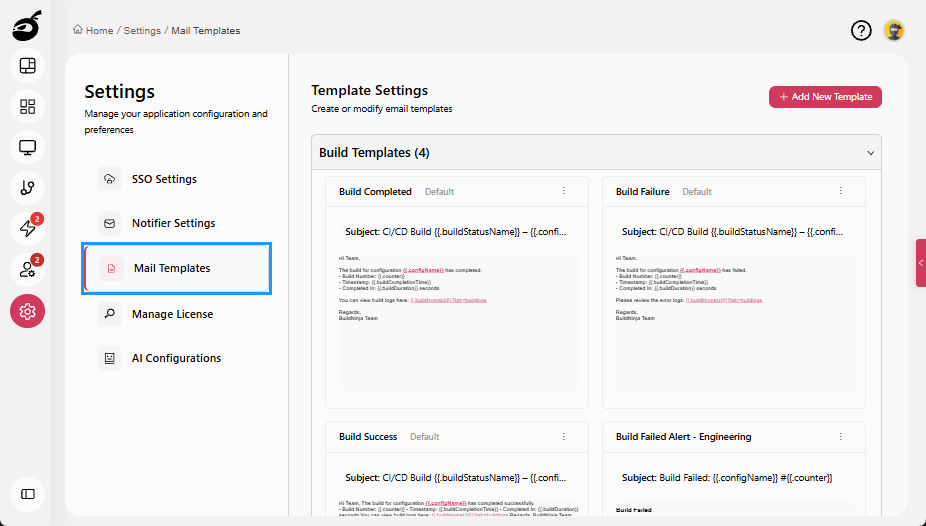
Task: Open the Build Failure template preview
Action: click(x=734, y=322)
